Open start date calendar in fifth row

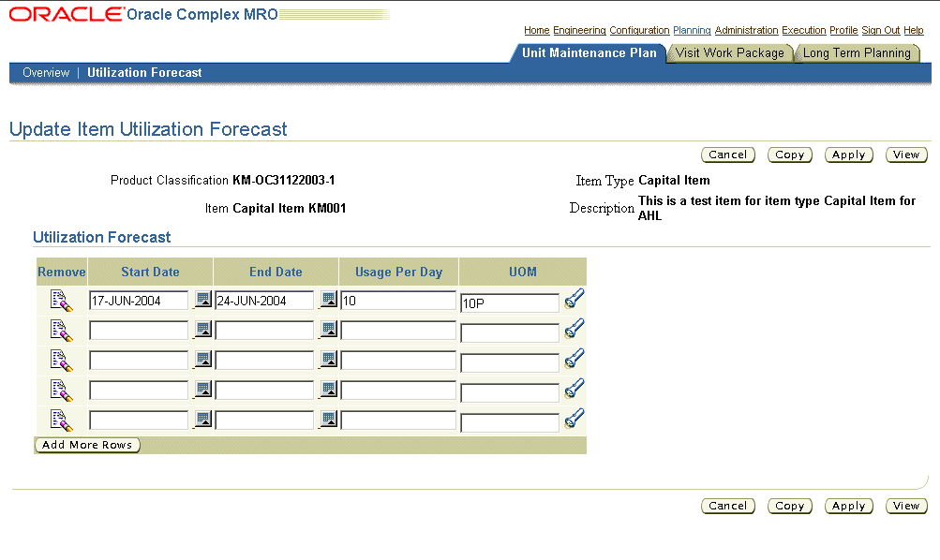[203, 419]
